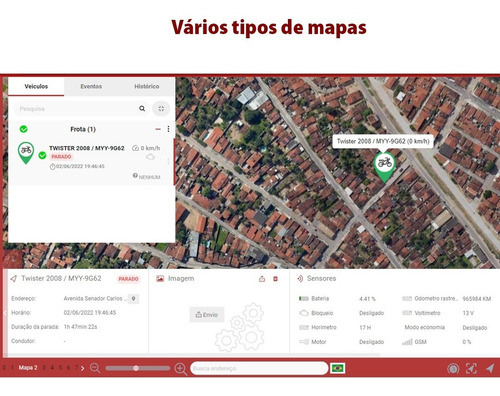The height and width of the screenshot is (396, 500).
Task: Click the speedometer 0 km/h icon
Action: 135,148
